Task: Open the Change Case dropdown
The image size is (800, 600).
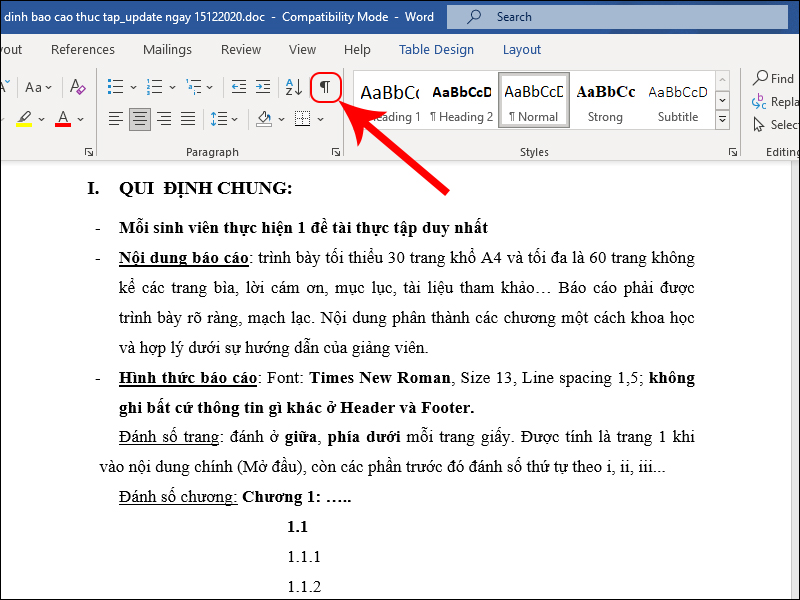Action: (x=38, y=87)
